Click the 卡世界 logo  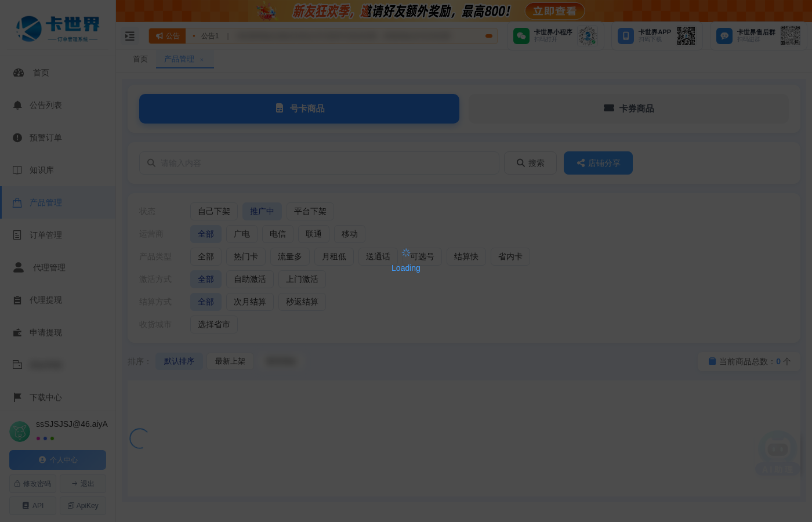pyautogui.click(x=57, y=29)
